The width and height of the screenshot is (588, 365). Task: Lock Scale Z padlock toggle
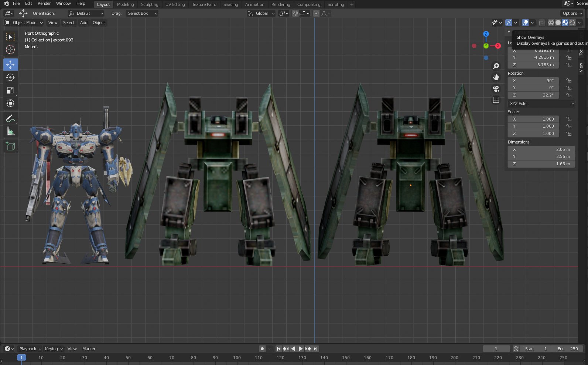coord(569,134)
